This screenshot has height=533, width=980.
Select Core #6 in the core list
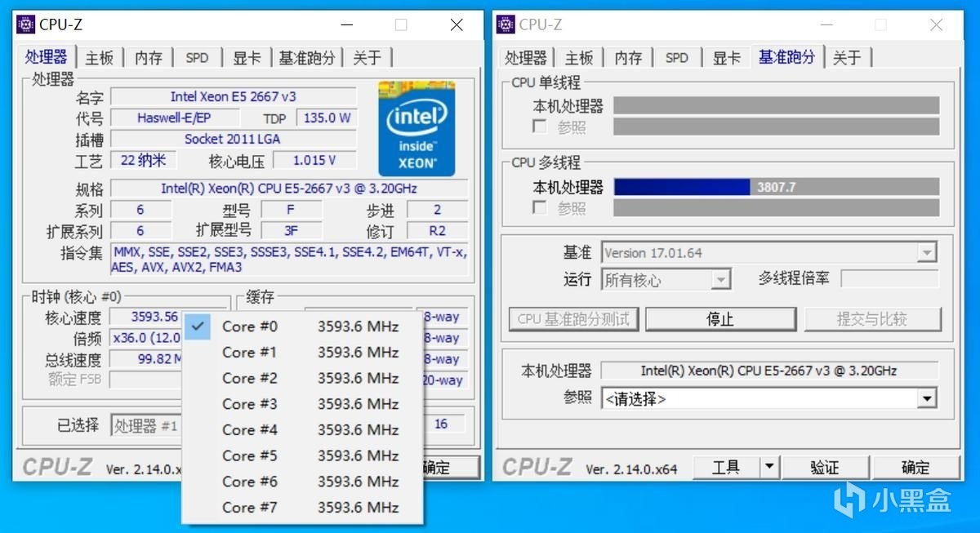tap(302, 482)
